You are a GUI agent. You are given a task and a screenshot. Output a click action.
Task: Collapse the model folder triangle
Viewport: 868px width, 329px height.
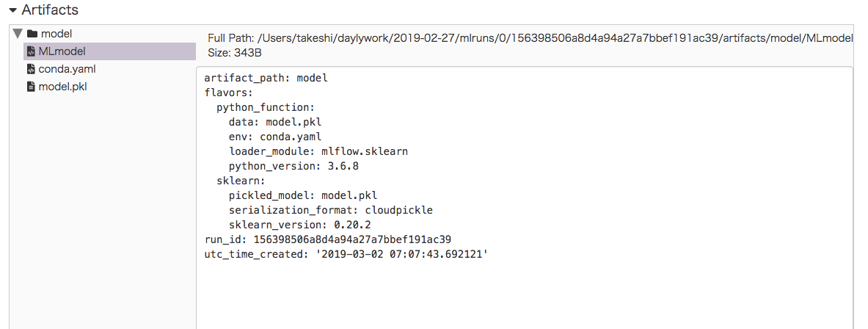18,34
